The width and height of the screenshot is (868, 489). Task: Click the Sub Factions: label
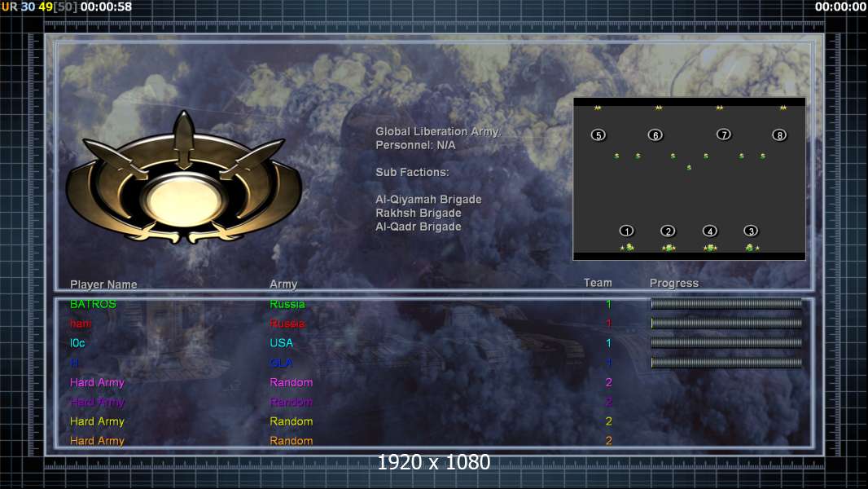click(x=412, y=172)
